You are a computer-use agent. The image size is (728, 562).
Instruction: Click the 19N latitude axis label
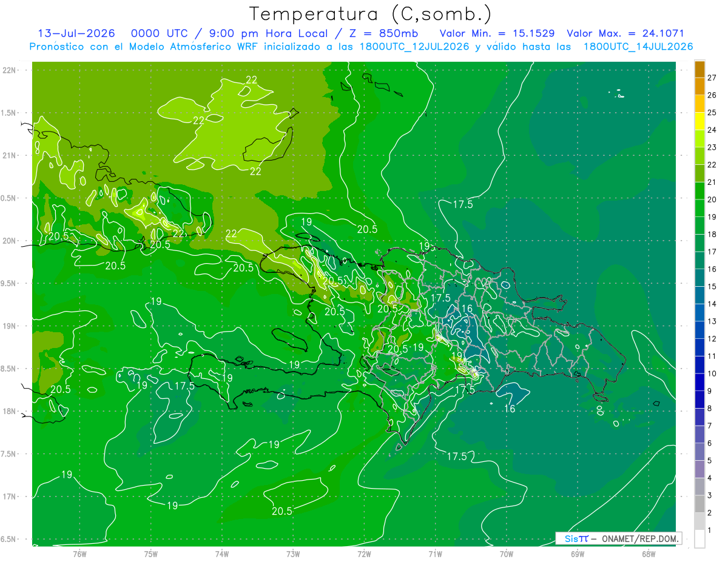[x=10, y=326]
